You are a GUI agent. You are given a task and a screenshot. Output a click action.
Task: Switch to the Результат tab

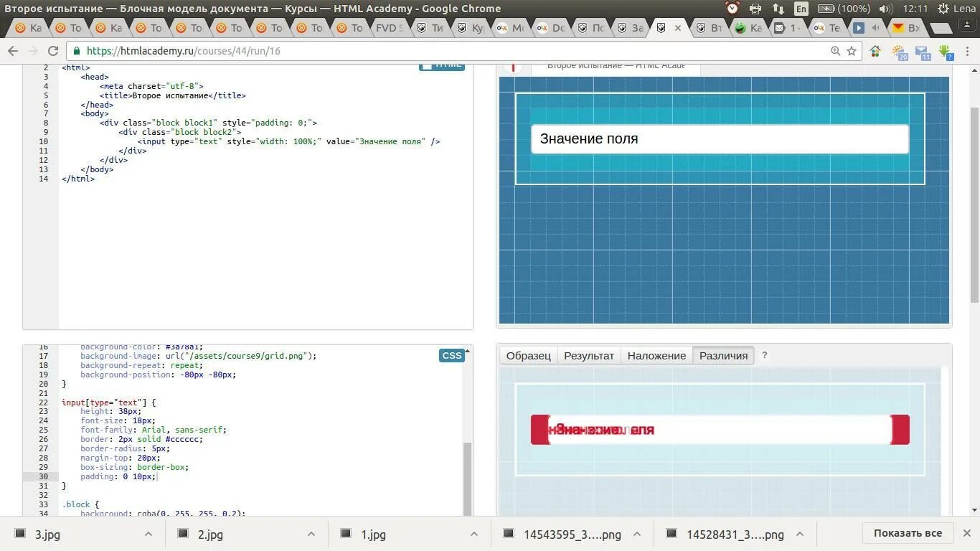point(589,355)
